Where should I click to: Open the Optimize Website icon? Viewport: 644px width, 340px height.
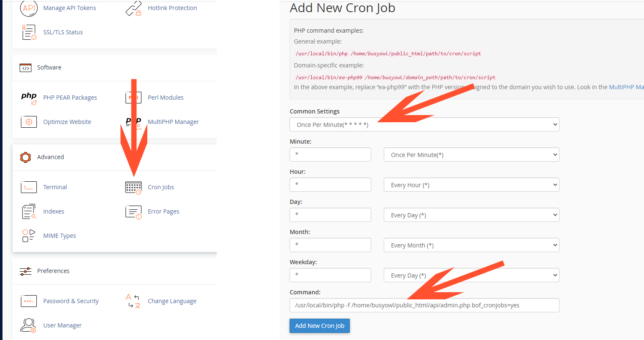click(29, 122)
